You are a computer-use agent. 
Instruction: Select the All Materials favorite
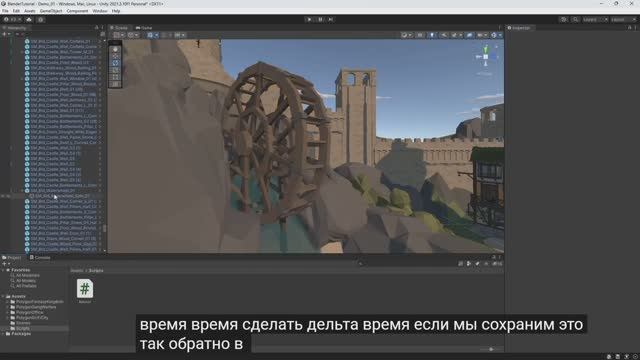click(27, 276)
